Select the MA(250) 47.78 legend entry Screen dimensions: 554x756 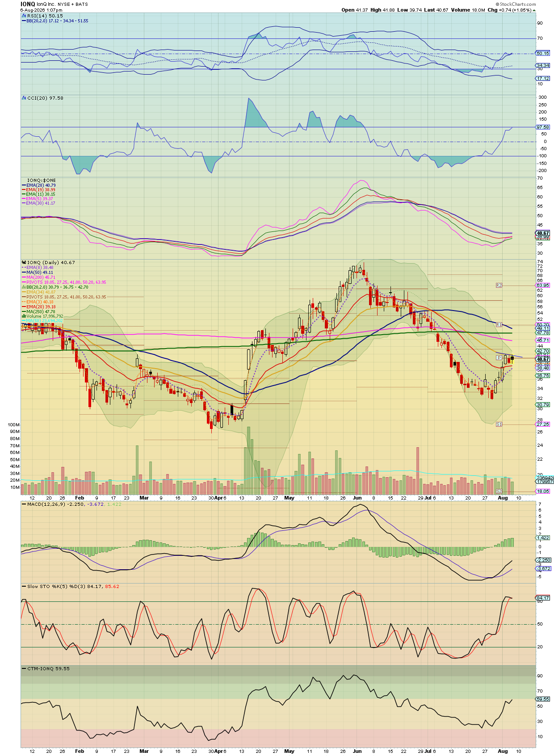pyautogui.click(x=39, y=311)
